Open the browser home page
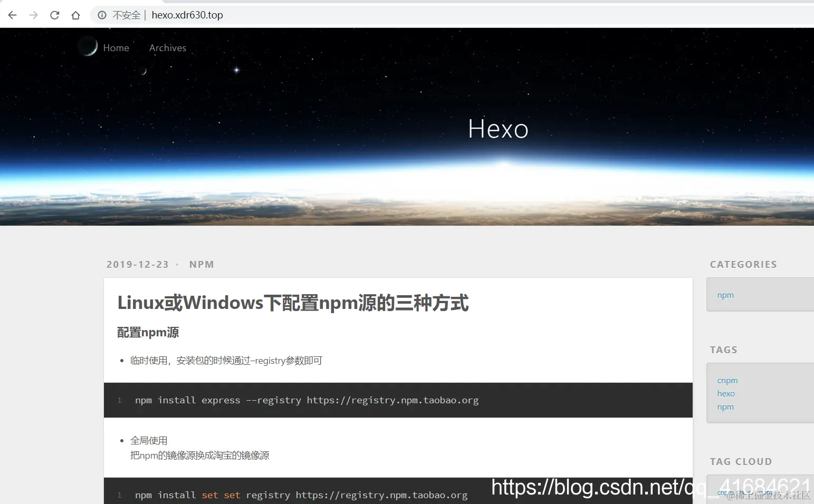 [76, 15]
